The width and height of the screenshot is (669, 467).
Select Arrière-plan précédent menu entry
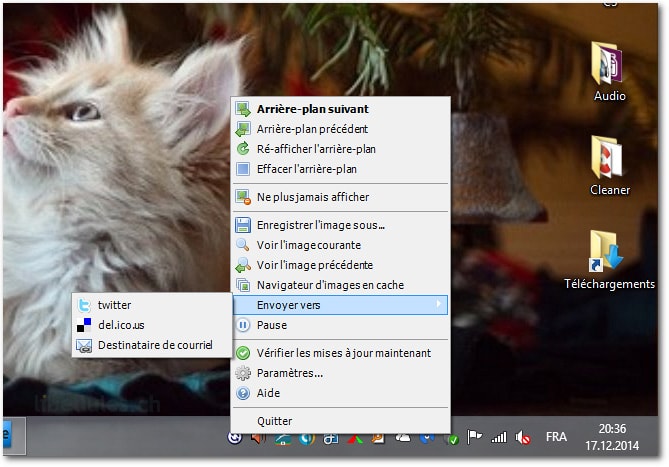tap(340, 129)
